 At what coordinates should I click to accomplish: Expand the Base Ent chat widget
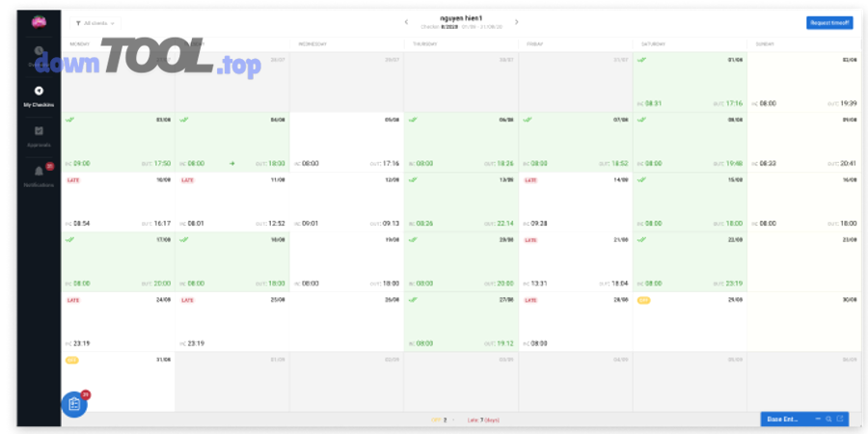(x=840, y=420)
